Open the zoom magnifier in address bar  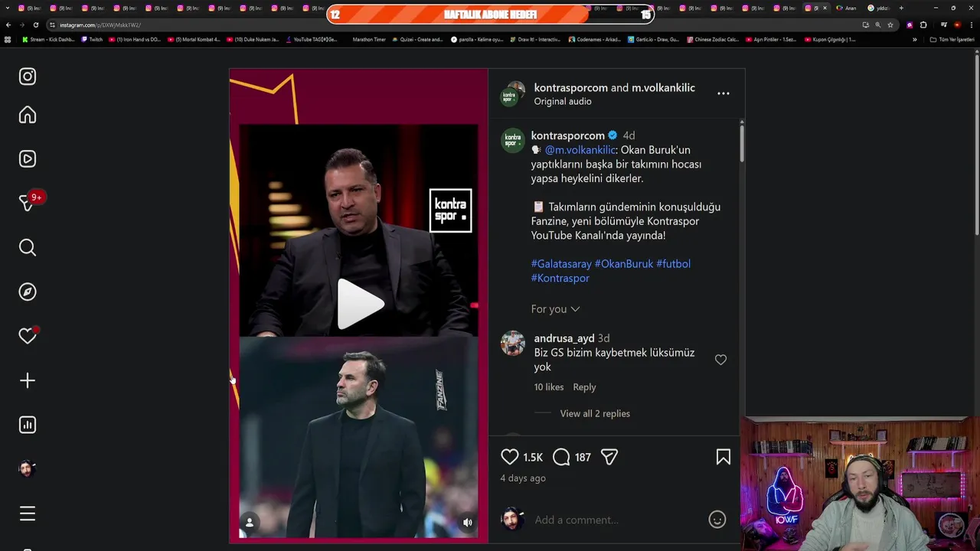click(877, 24)
